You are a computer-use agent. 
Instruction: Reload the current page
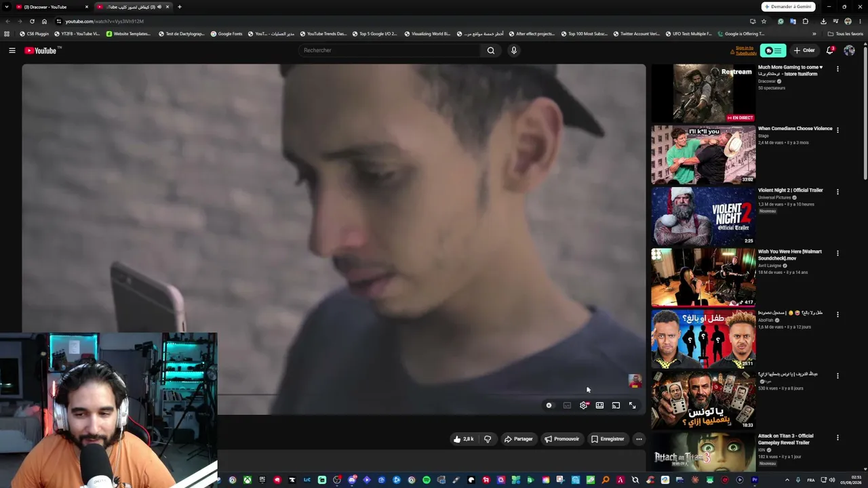32,21
